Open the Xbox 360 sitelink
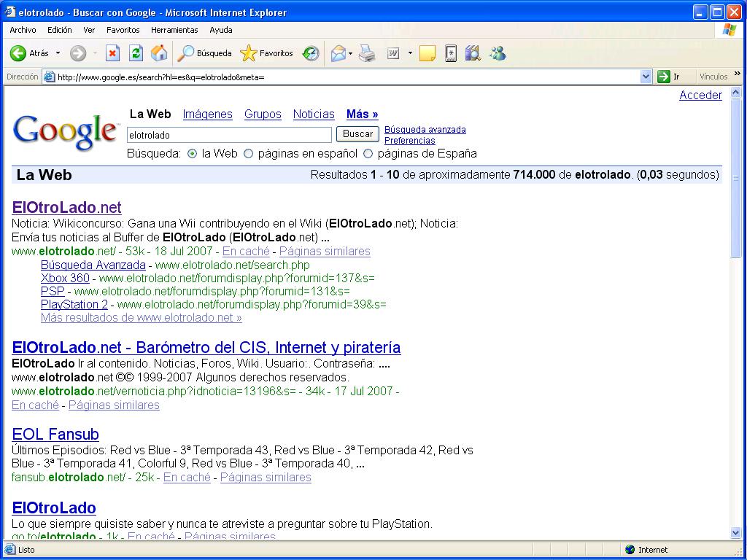The image size is (747, 560). tap(65, 278)
